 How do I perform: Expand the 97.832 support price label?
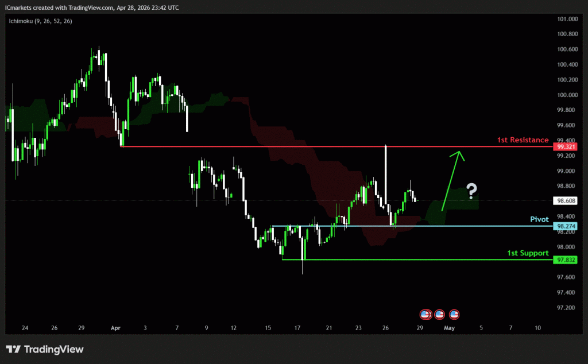(564, 260)
